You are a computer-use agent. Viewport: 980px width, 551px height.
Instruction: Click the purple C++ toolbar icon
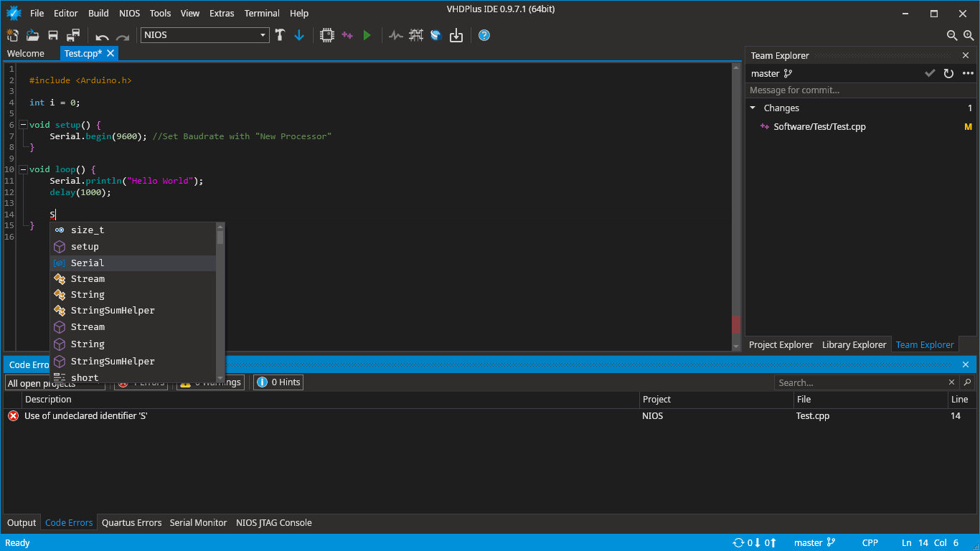point(347,35)
